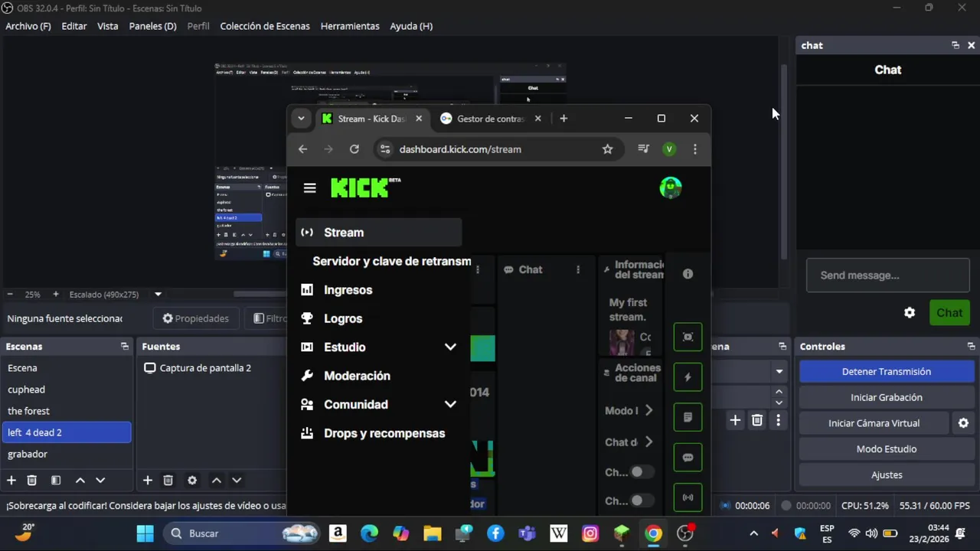Delete the selected scene with trash icon

[x=32, y=480]
